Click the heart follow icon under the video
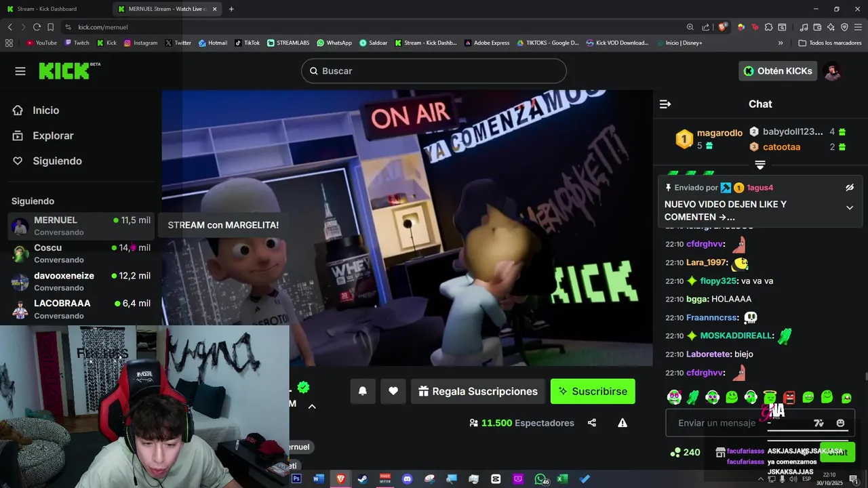Viewport: 868px width, 488px height. pos(393,391)
